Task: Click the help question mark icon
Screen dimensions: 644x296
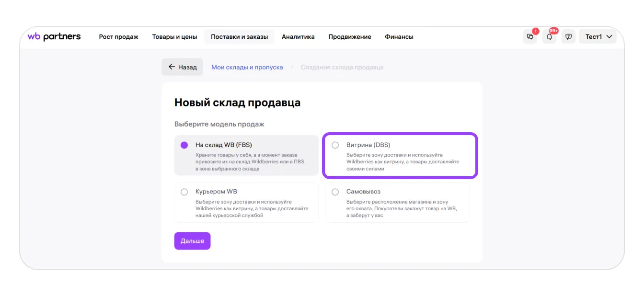Action: (568, 37)
